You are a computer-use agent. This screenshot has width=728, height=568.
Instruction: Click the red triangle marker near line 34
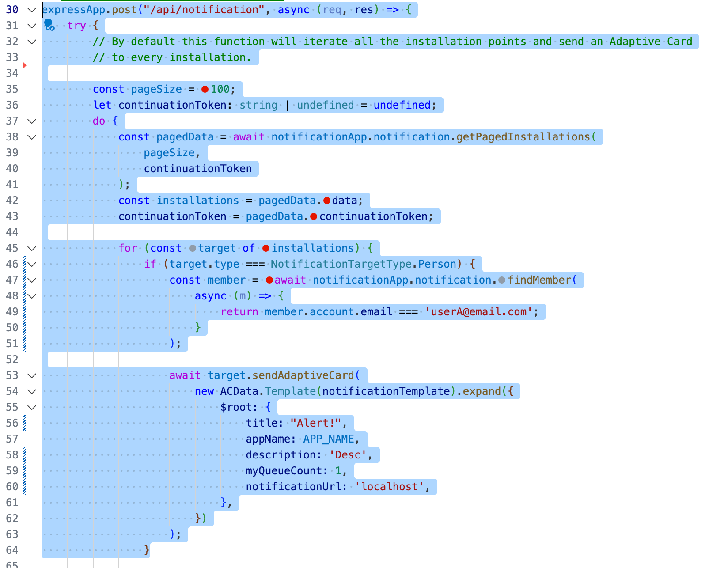tap(25, 65)
